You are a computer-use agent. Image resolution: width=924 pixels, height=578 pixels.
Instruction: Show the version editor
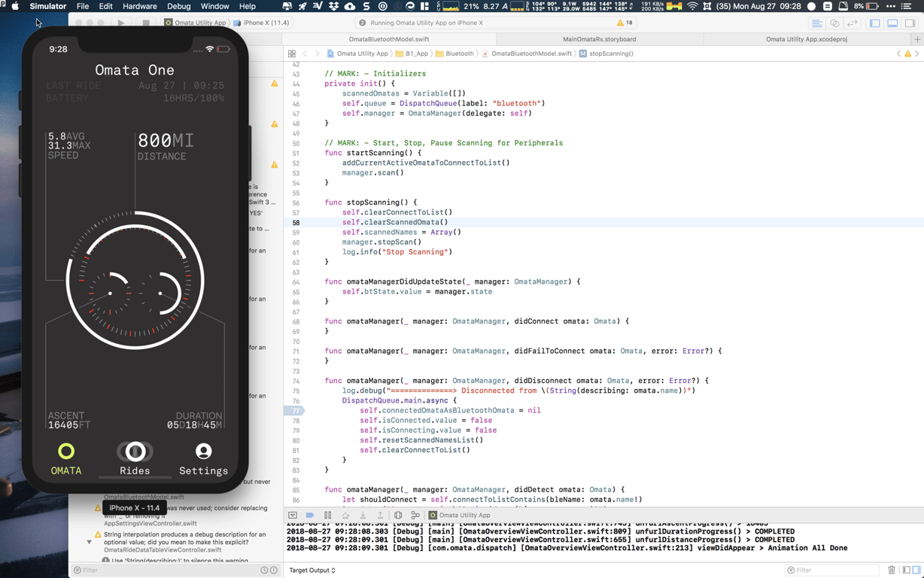853,23
